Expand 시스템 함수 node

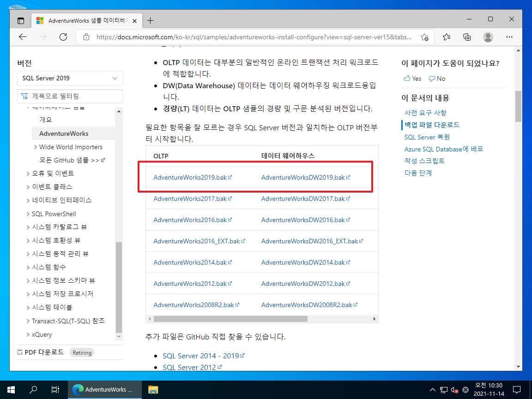[x=28, y=267]
